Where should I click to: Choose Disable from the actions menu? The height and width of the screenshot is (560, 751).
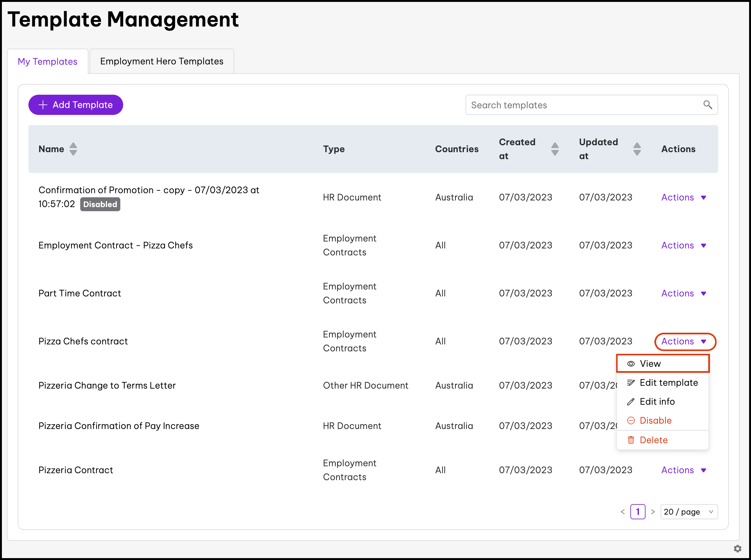click(x=655, y=420)
